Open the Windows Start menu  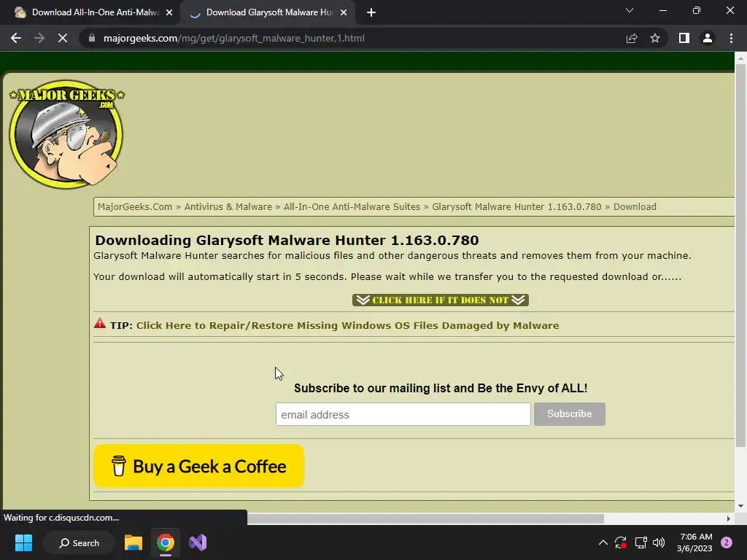[23, 542]
